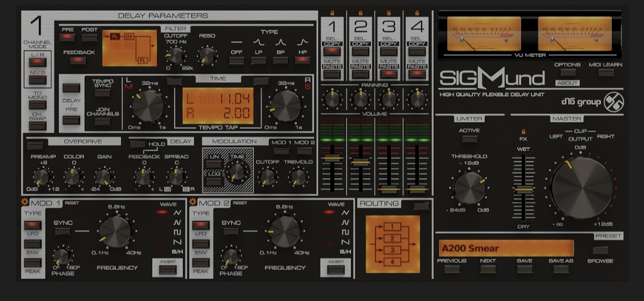Click the MIDI LEARN button
This screenshot has width=644, height=301.
tap(606, 73)
